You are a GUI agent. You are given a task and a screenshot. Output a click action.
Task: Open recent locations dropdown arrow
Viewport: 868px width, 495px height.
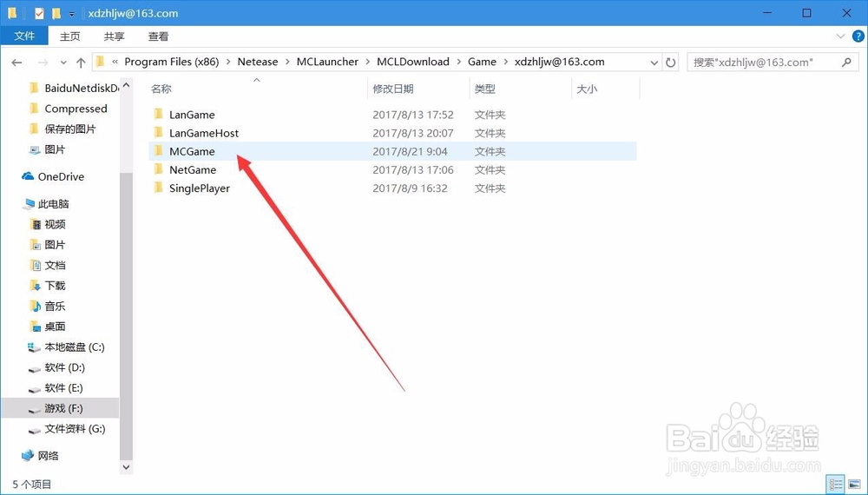[63, 63]
